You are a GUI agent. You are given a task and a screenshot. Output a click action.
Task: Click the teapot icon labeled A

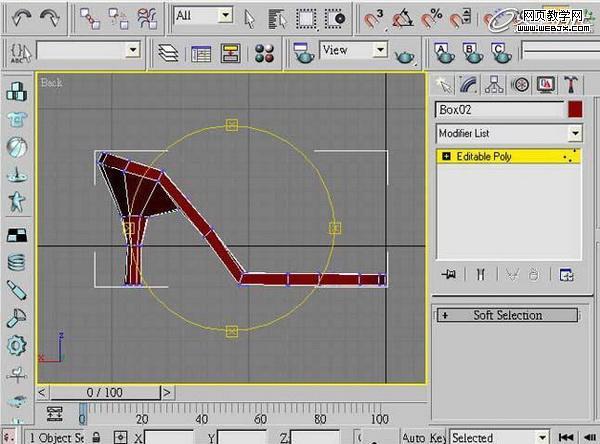coord(444,53)
